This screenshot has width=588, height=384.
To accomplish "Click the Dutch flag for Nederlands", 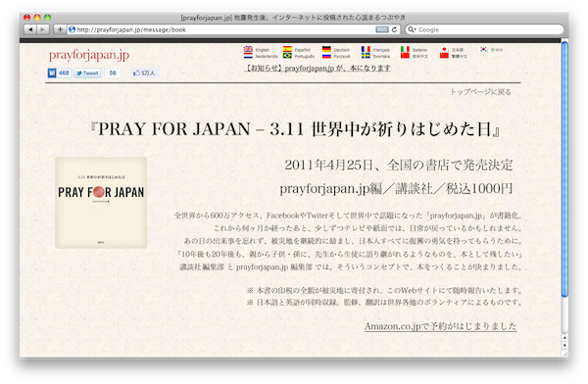I will (x=248, y=56).
